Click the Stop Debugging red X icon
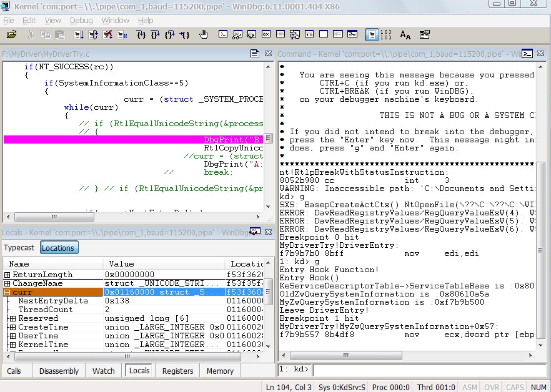This screenshot has width=551, height=392. click(107, 34)
